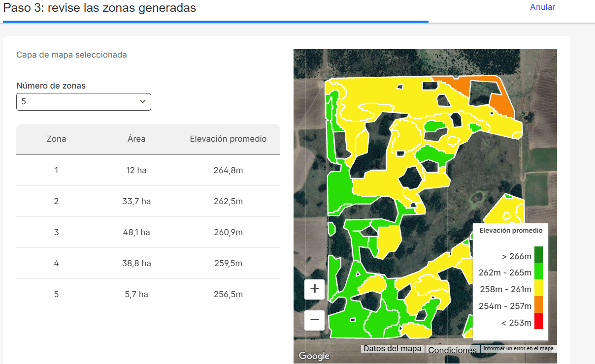Click the Zona column header
Image resolution: width=595 pixels, height=364 pixels.
56,139
